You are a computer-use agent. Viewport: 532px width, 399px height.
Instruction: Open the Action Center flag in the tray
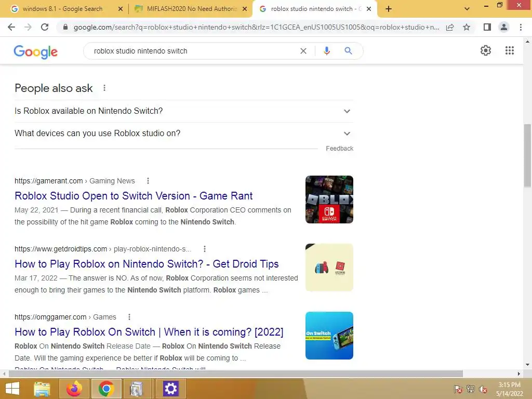click(458, 389)
